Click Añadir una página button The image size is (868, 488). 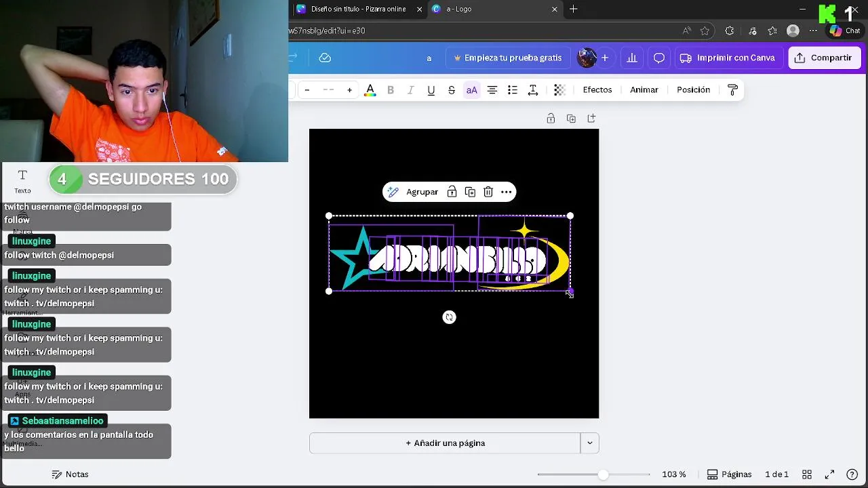(x=445, y=443)
